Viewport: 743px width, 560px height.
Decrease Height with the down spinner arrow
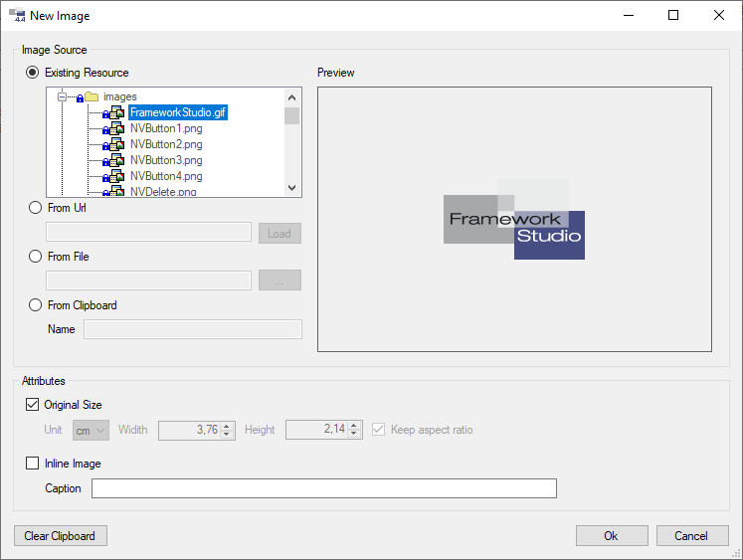click(353, 434)
